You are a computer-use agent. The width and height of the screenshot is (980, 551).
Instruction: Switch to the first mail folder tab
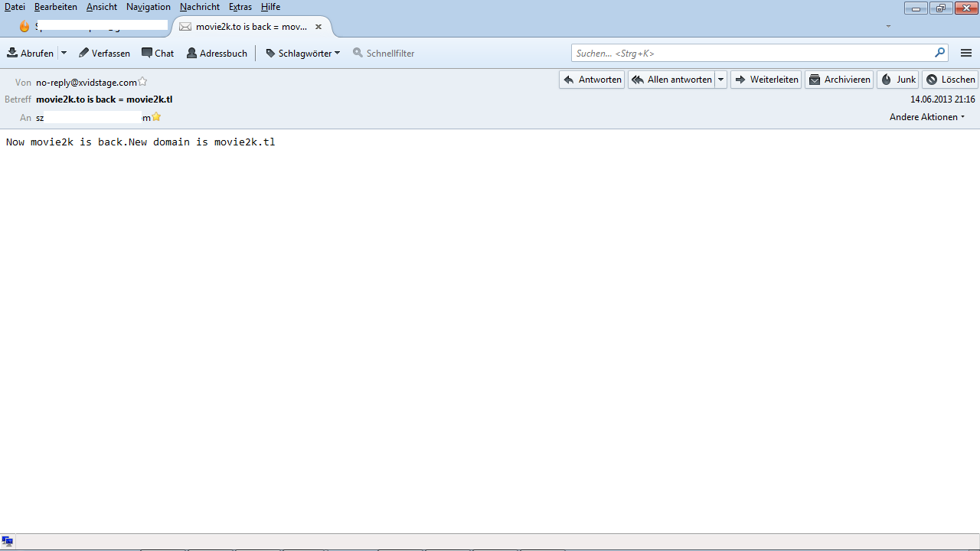point(93,27)
